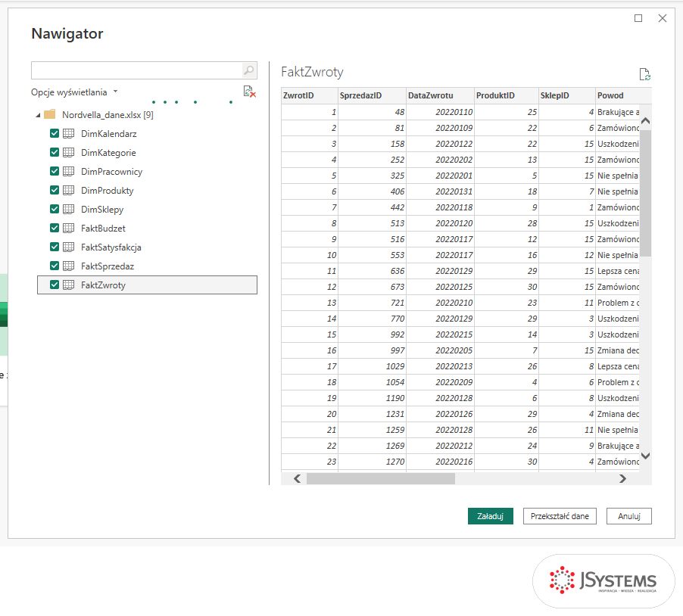Select the FaktZwroty table label
683x616 pixels.
click(103, 285)
